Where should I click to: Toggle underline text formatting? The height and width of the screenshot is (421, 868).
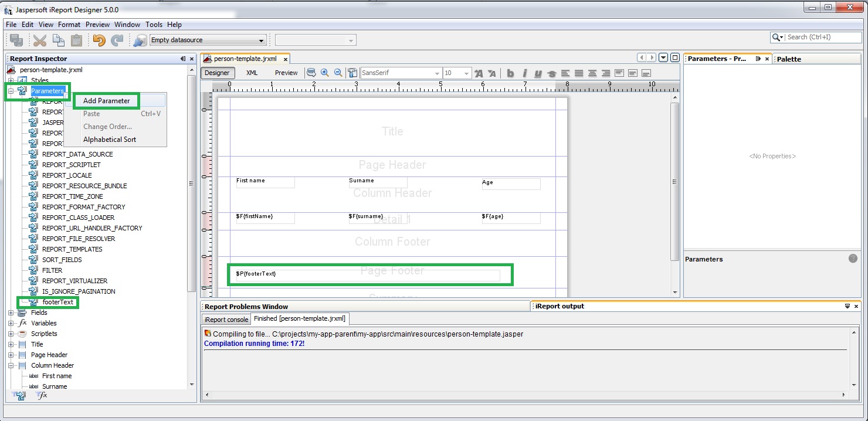pyautogui.click(x=537, y=73)
